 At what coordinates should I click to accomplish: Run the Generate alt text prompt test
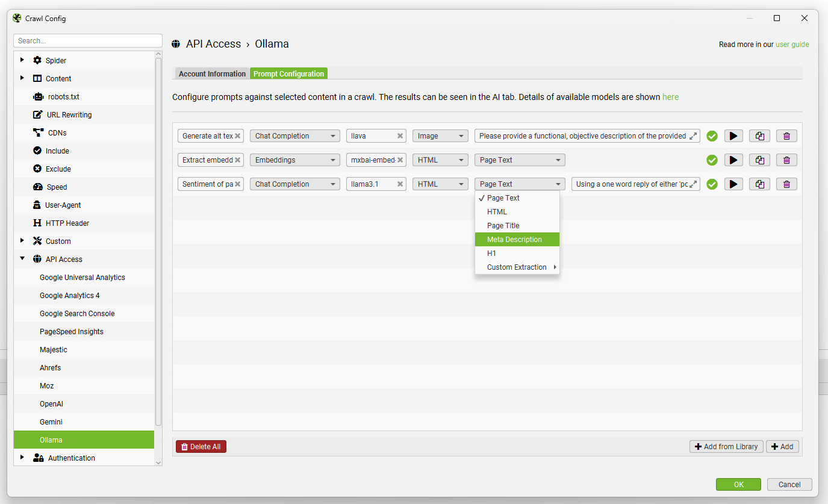pyautogui.click(x=733, y=136)
